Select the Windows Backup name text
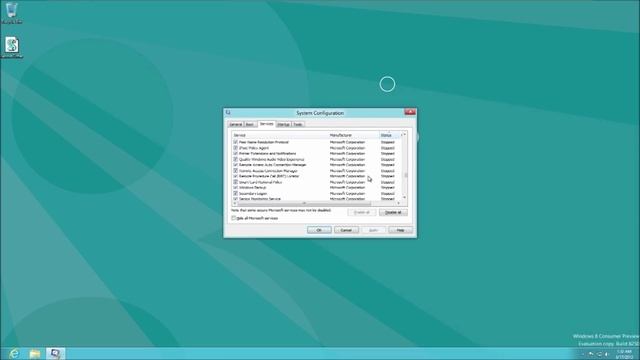640x360 pixels. click(253, 188)
